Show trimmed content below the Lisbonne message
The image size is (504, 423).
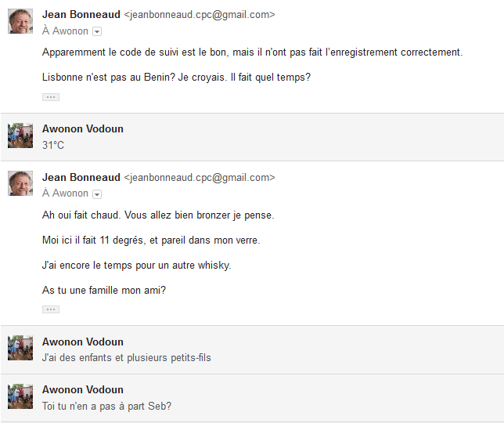pos(51,97)
